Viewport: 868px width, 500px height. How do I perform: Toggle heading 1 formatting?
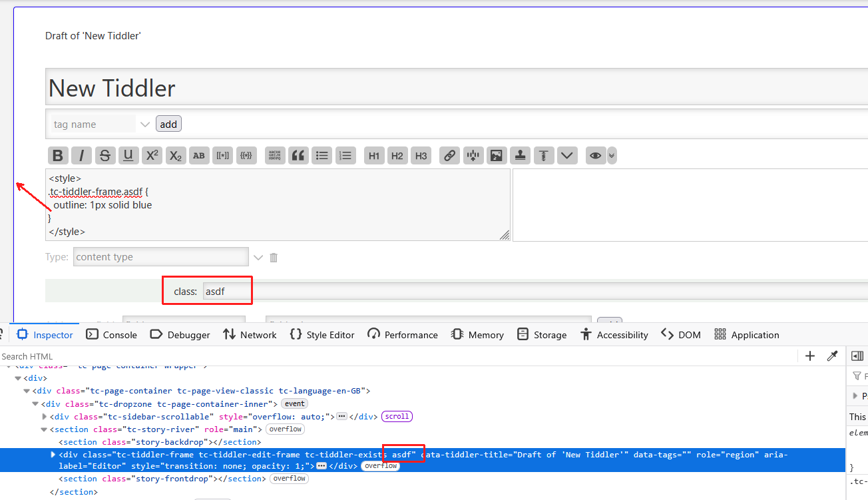pyautogui.click(x=374, y=156)
